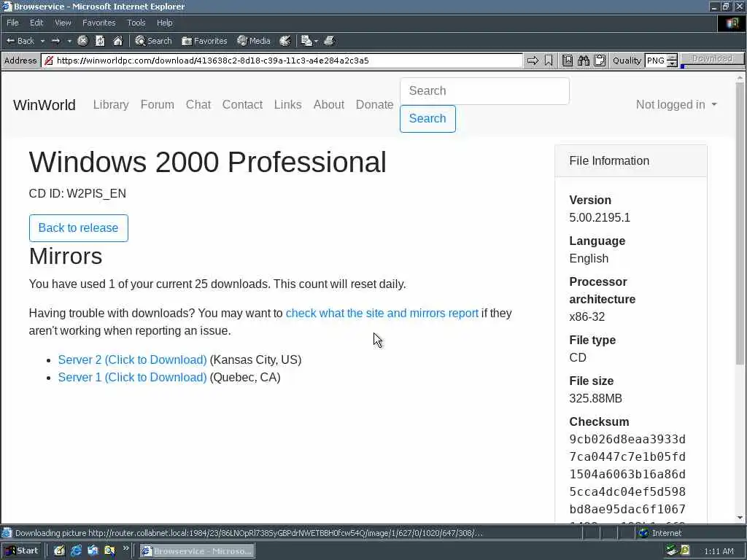Click the WinWorld Search input field
Viewport: 747px width, 560px height.
tap(484, 91)
